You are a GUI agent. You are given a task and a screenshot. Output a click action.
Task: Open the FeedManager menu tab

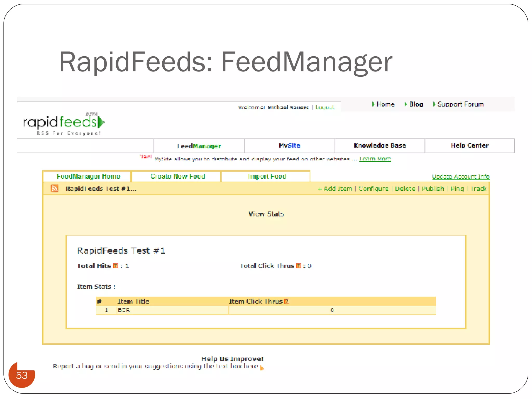[x=199, y=146]
